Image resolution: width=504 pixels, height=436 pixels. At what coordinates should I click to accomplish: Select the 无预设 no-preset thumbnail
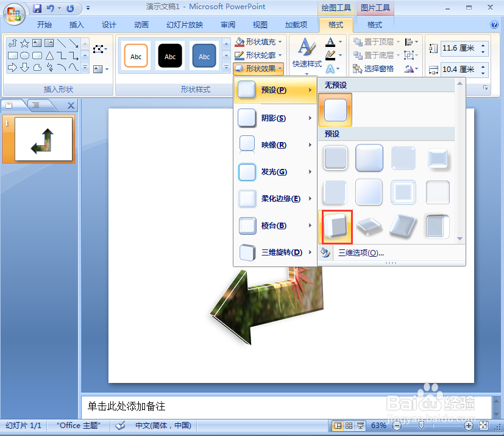[335, 110]
